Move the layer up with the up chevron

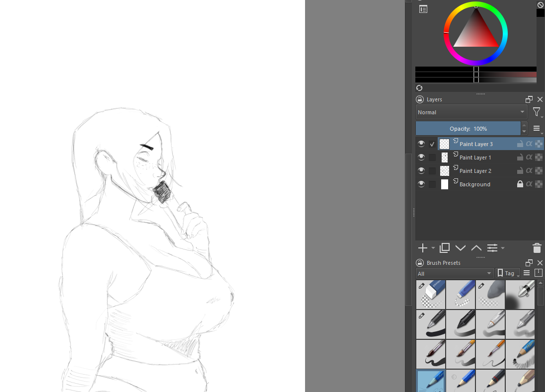point(476,248)
